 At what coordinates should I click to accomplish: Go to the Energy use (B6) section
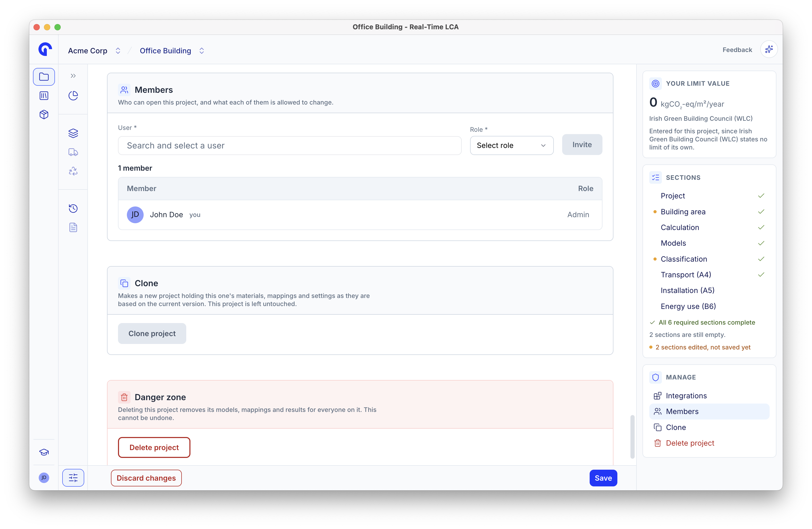[x=709, y=306]
